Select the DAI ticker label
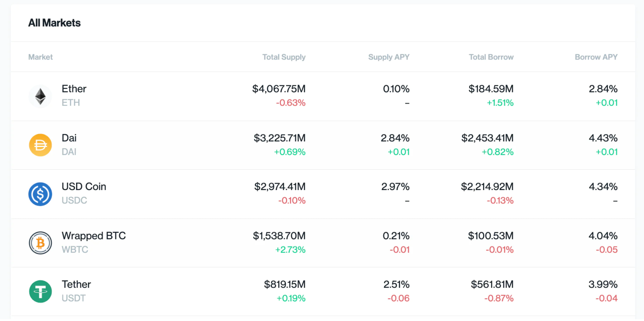This screenshot has width=644, height=321. pyautogui.click(x=69, y=152)
